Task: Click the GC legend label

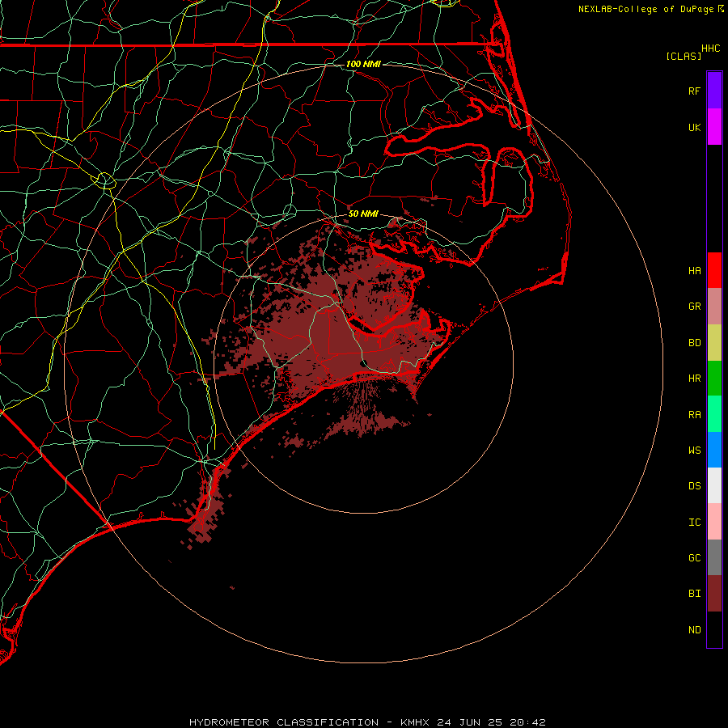Action: click(694, 558)
